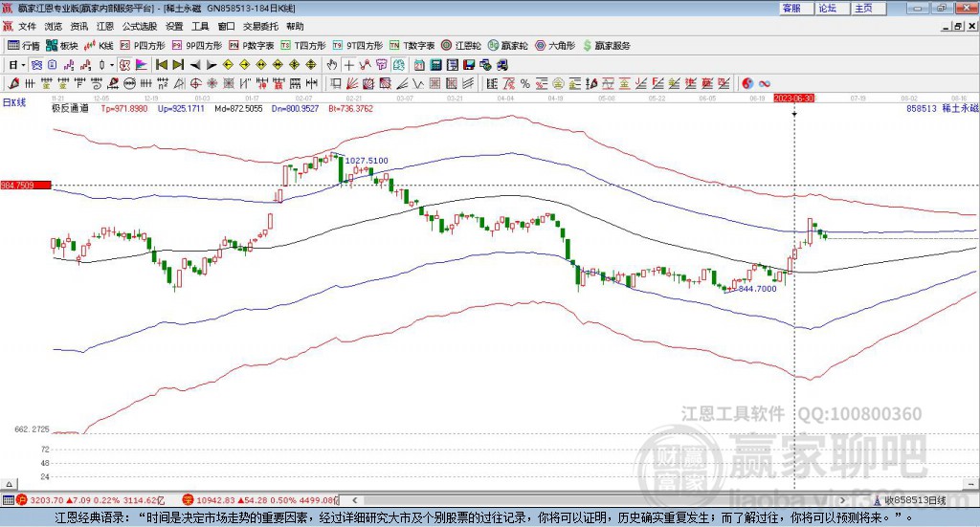Open the 六角形 hexagon tool
The width and height of the screenshot is (980, 527).
(555, 46)
